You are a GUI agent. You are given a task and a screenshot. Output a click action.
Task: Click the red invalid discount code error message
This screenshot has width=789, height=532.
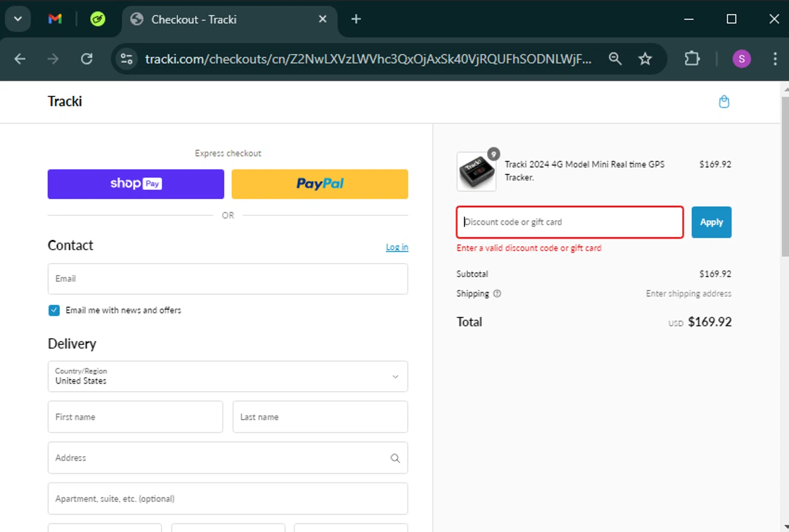point(529,248)
